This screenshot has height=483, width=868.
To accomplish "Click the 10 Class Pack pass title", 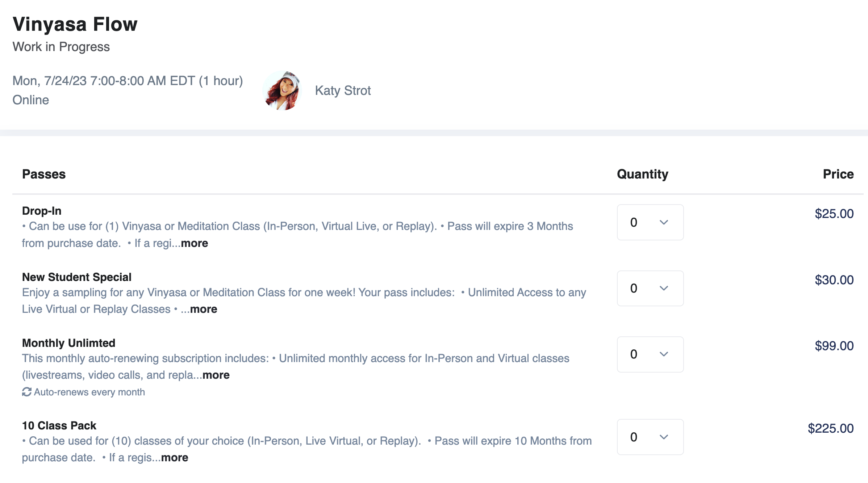I will [59, 425].
